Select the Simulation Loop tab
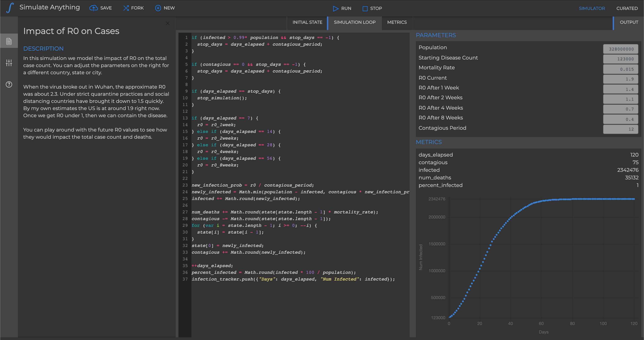The image size is (644, 340). (x=354, y=22)
